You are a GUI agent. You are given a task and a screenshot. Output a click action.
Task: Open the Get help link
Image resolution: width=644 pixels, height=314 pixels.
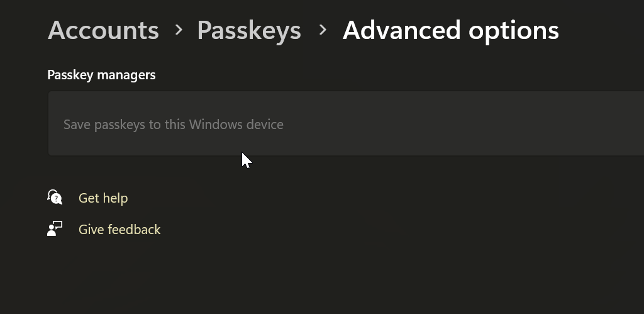103,198
